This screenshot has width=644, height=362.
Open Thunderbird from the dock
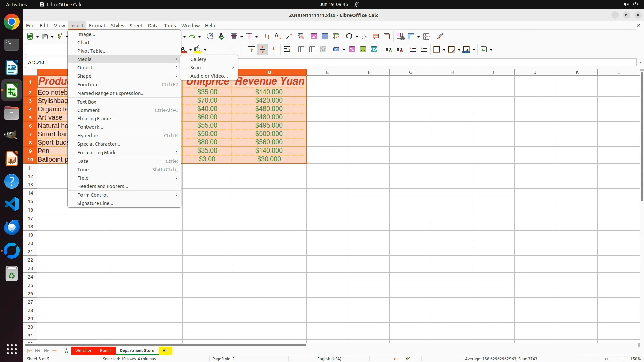coord(12,227)
